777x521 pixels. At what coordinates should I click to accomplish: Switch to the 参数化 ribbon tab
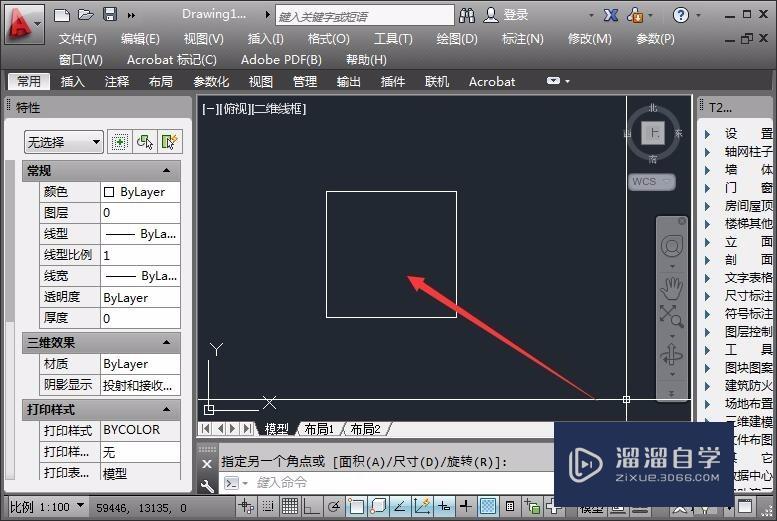coord(211,81)
